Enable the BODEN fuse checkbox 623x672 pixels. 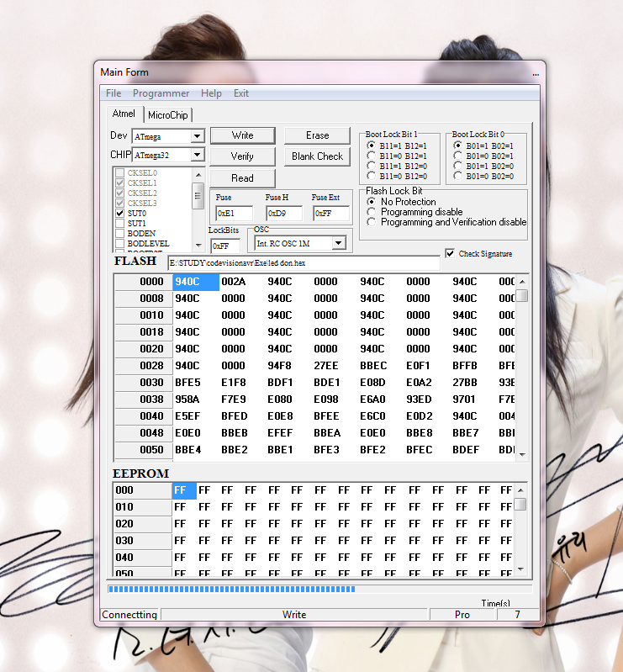pos(120,234)
